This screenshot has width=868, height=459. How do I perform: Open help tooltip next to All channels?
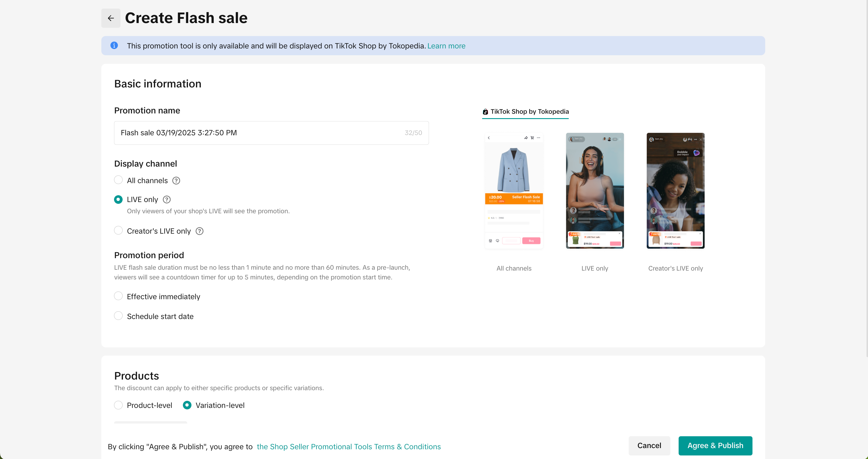(x=176, y=181)
